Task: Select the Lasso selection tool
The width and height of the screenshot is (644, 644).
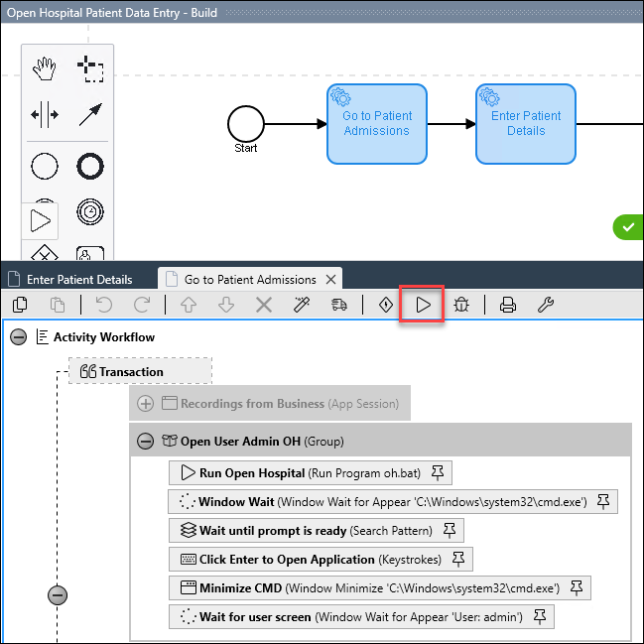Action: 90,68
